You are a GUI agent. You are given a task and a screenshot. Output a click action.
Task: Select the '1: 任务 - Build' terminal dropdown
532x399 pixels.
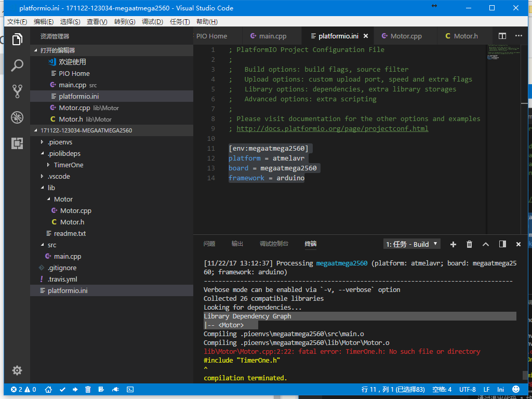[x=412, y=244]
